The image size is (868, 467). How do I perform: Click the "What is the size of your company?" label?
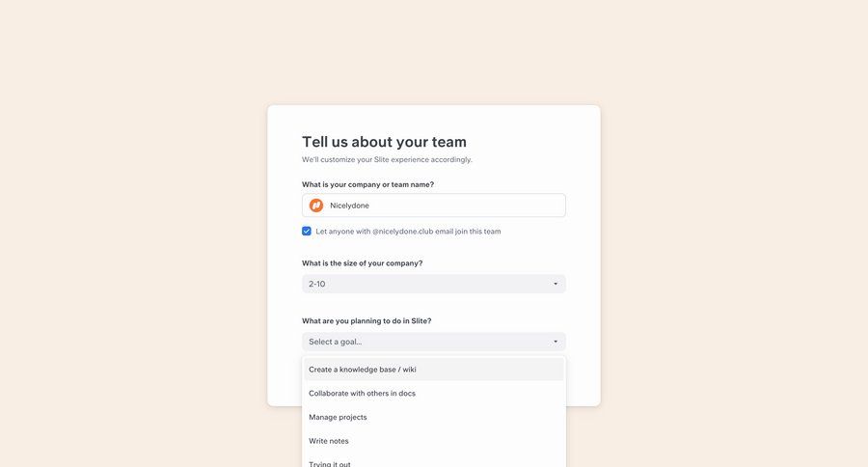click(x=362, y=263)
